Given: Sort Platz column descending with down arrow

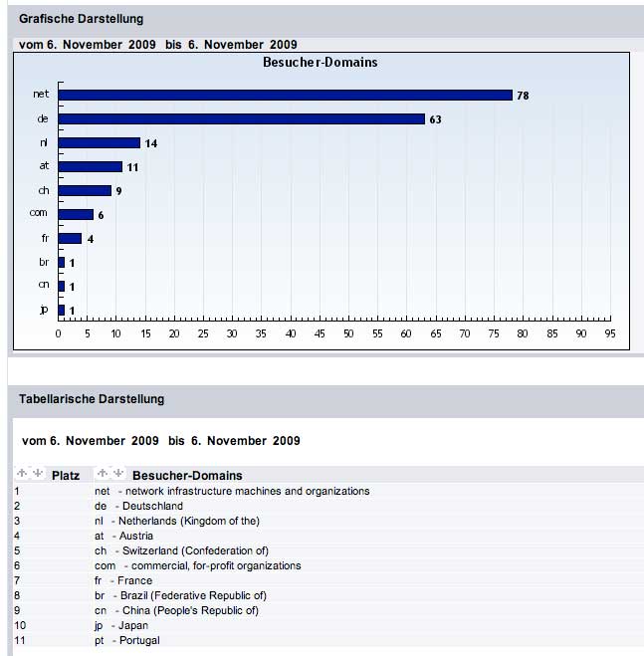Looking at the screenshot, I should [37, 475].
